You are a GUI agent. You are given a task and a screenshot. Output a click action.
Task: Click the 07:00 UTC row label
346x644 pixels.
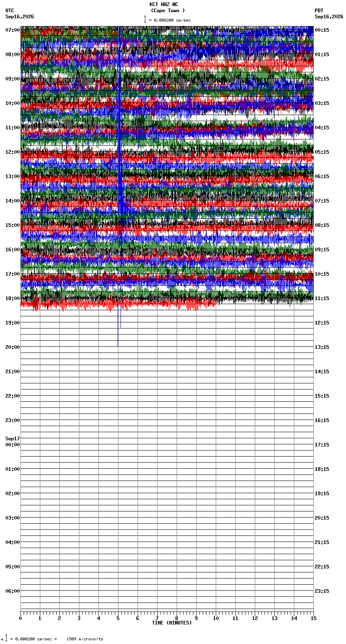12,30
